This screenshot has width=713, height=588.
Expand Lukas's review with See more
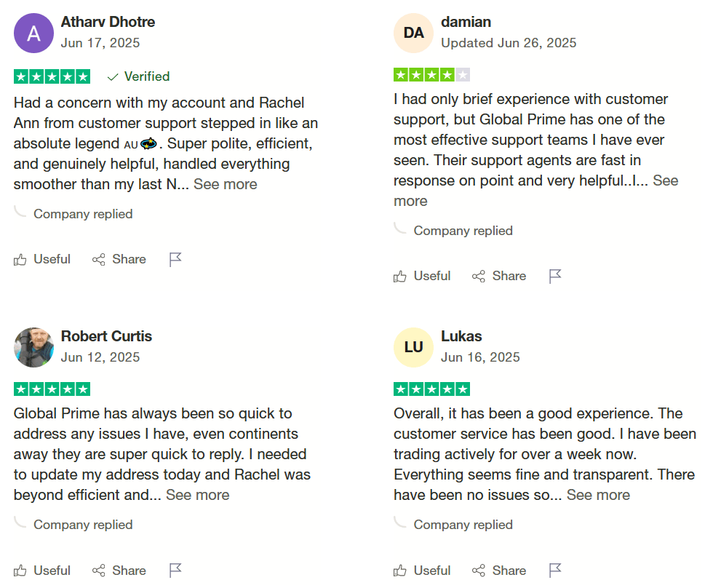point(598,495)
